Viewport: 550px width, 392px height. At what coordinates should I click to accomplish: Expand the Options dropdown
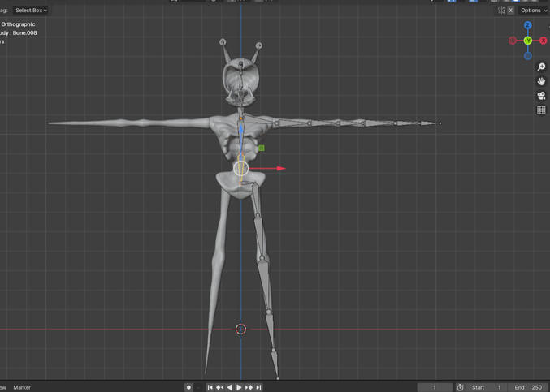point(533,11)
